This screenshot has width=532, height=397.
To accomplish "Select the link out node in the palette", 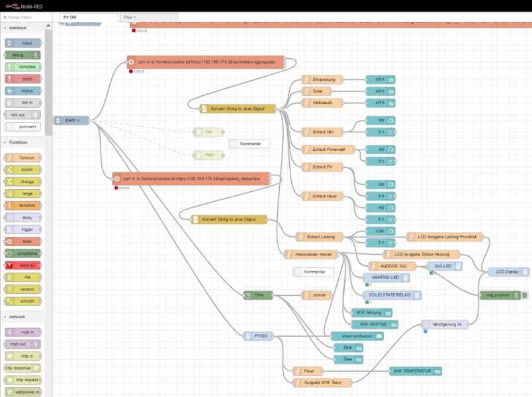I will click(22, 114).
